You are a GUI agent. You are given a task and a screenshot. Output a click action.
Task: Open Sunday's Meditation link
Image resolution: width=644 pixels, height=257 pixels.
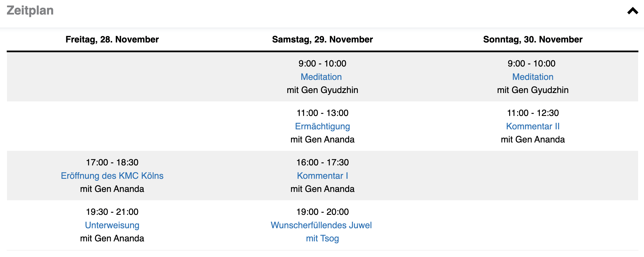[x=533, y=77]
